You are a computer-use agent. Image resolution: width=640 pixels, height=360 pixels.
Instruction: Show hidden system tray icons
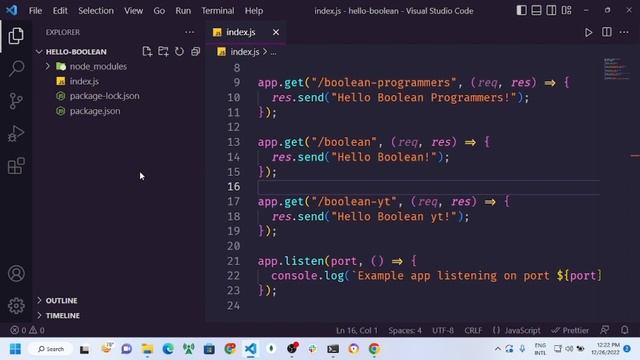(498, 349)
